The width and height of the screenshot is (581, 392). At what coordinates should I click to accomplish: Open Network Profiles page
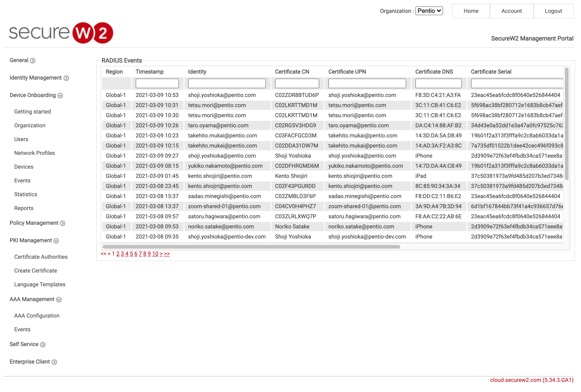point(35,153)
